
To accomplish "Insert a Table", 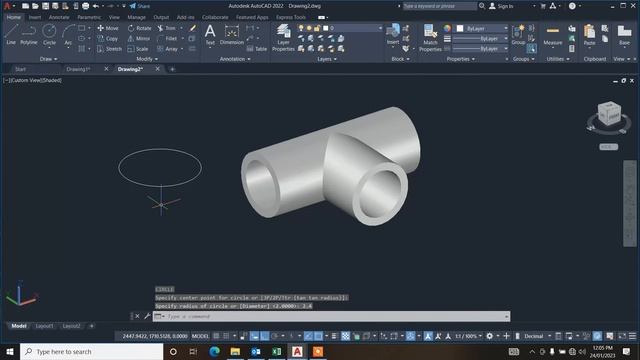I will point(257,49).
